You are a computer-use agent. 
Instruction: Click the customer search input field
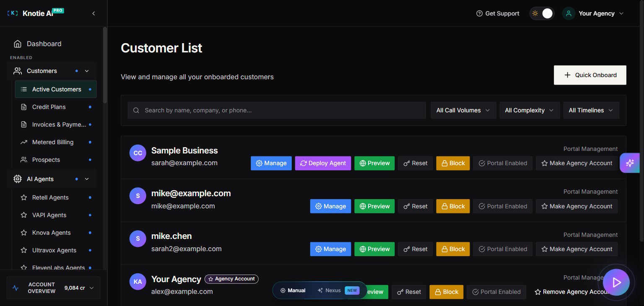click(277, 110)
